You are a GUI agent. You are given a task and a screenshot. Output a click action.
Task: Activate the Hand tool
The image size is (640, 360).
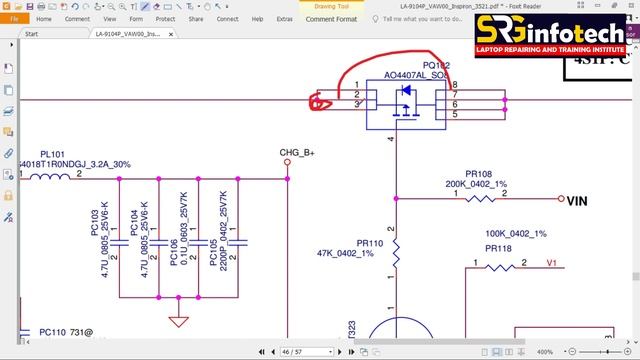coord(207,7)
